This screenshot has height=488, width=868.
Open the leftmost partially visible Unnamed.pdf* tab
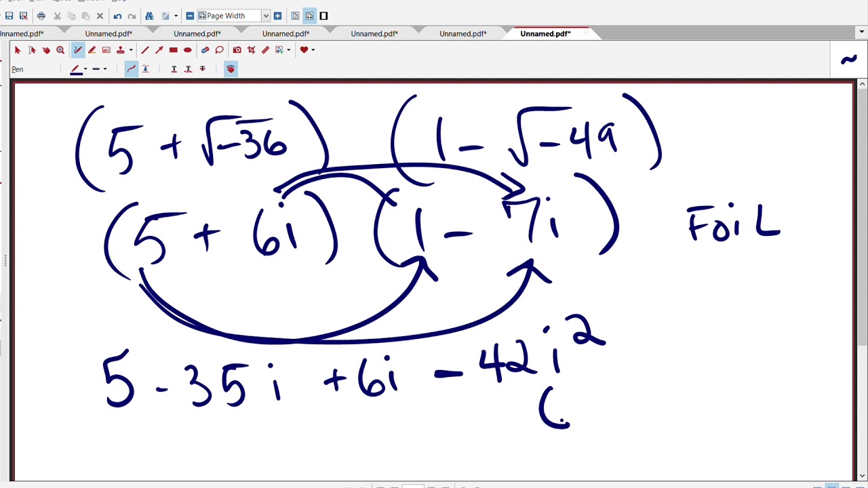click(22, 33)
